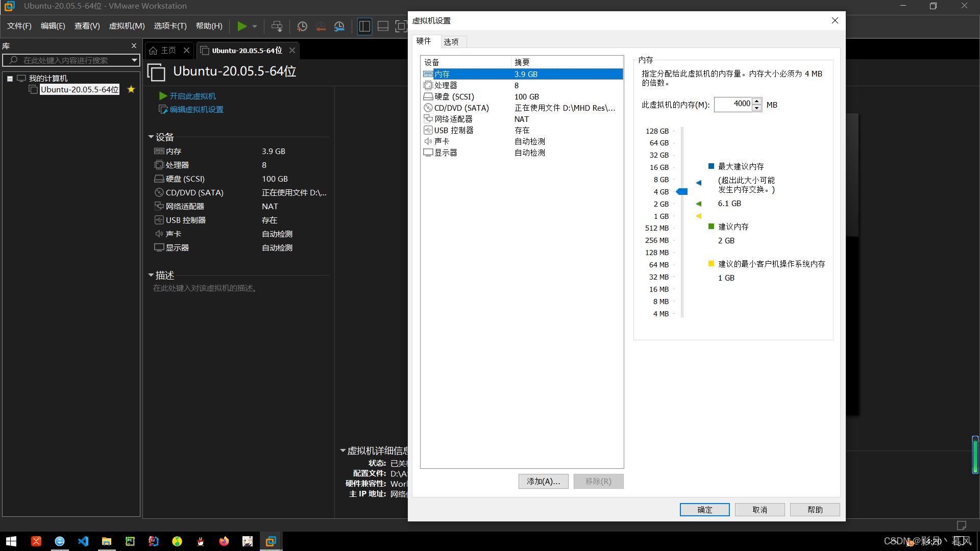The height and width of the screenshot is (551, 980).
Task: Open the 虚拟机(M) menu
Action: point(127,26)
